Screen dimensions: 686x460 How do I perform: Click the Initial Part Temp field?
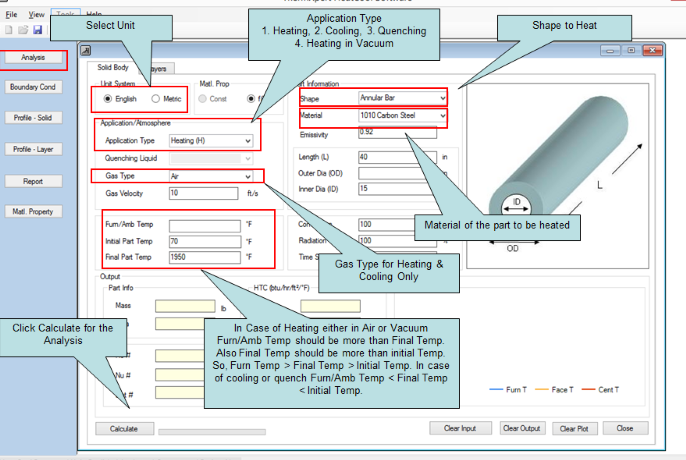tap(205, 242)
